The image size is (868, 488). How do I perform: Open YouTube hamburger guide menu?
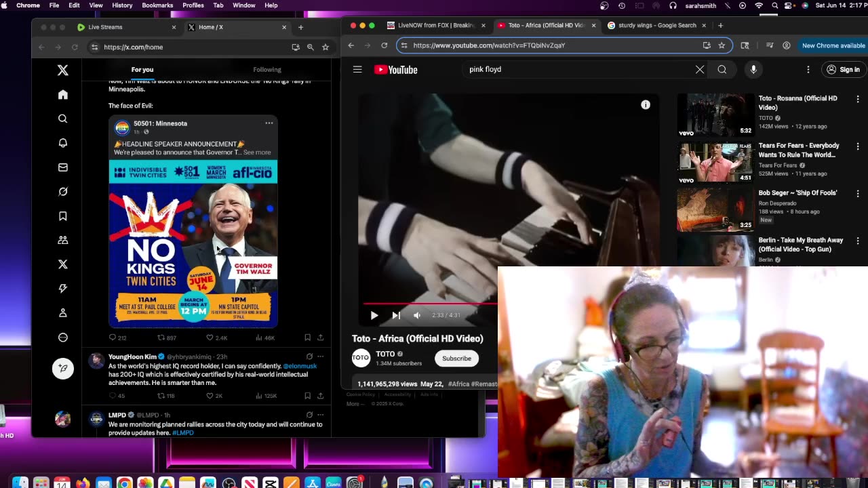point(357,69)
